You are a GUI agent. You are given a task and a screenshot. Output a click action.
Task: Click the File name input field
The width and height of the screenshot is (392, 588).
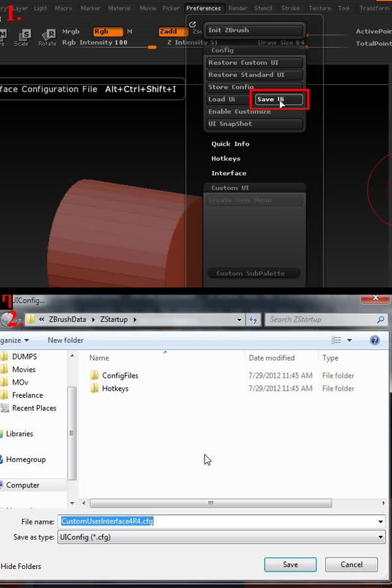pos(221,521)
